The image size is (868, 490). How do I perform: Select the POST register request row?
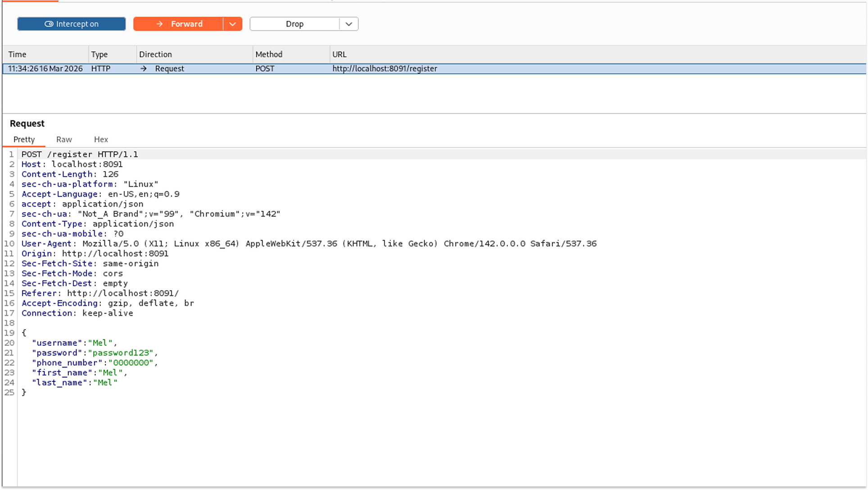385,68
